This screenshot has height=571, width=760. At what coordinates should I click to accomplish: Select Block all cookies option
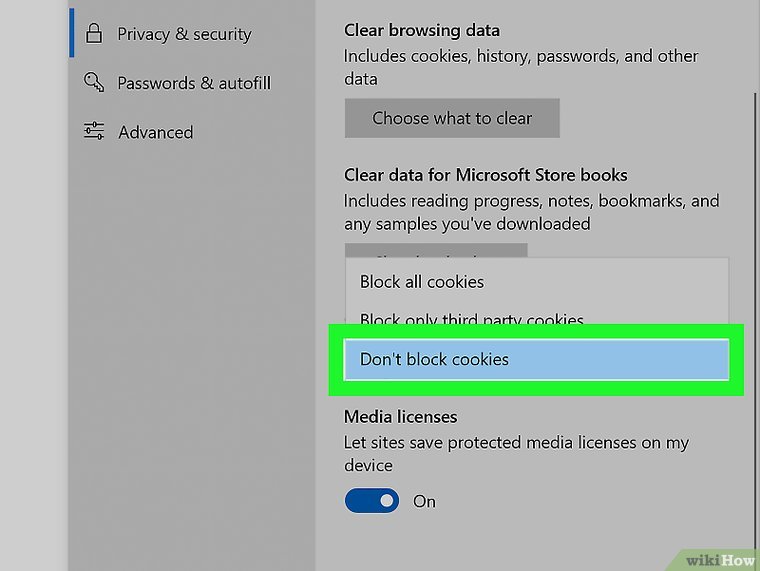pos(422,282)
